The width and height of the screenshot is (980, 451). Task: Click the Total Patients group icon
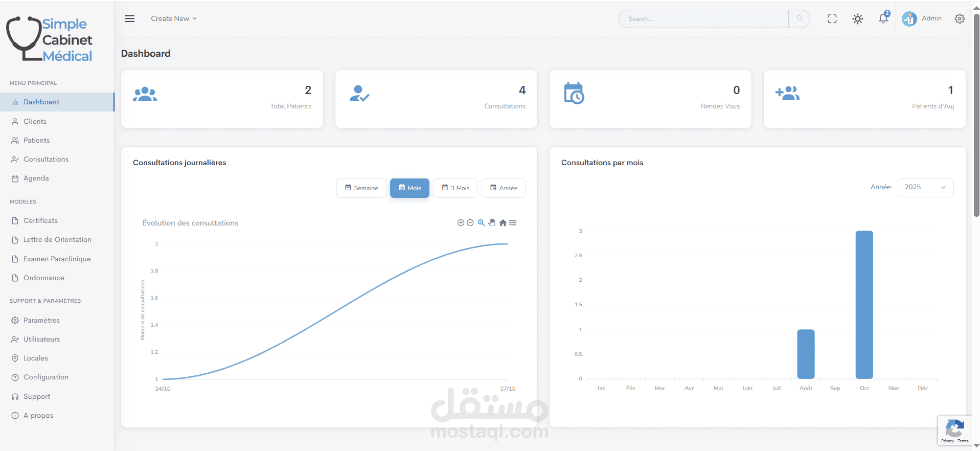click(x=145, y=94)
